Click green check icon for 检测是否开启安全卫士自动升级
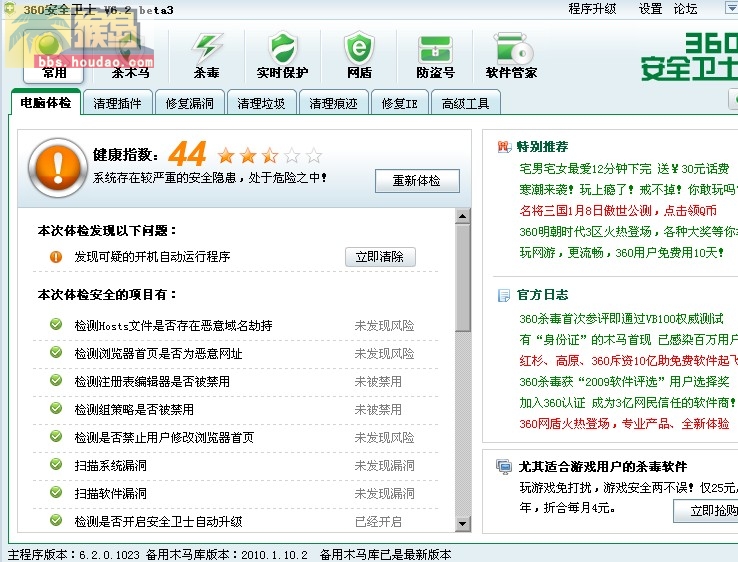Screen dimensions: 738x562 pyautogui.click(x=56, y=520)
